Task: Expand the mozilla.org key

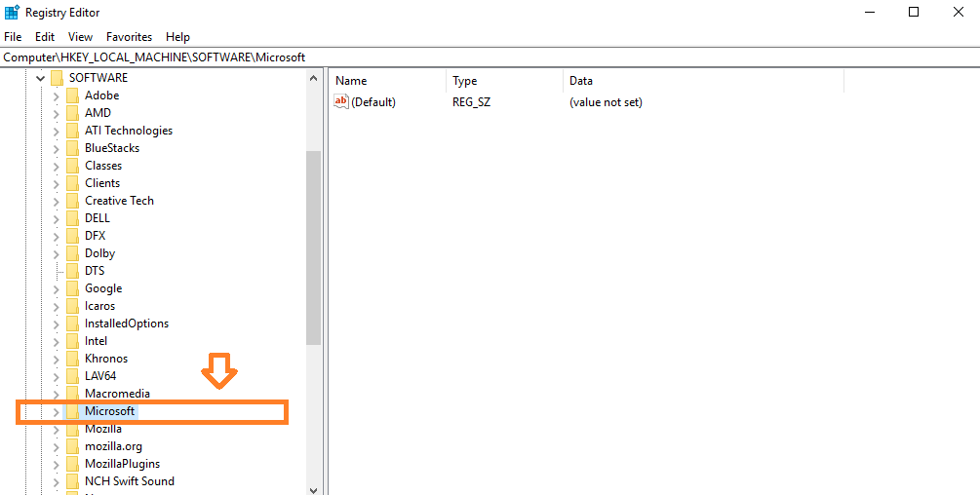Action: [57, 447]
